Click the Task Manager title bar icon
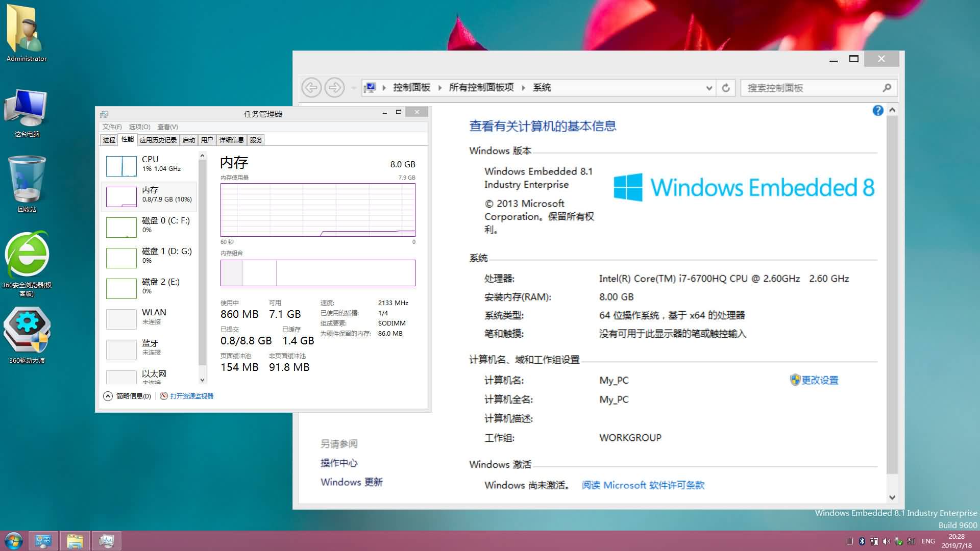980x551 pixels. coord(104,114)
